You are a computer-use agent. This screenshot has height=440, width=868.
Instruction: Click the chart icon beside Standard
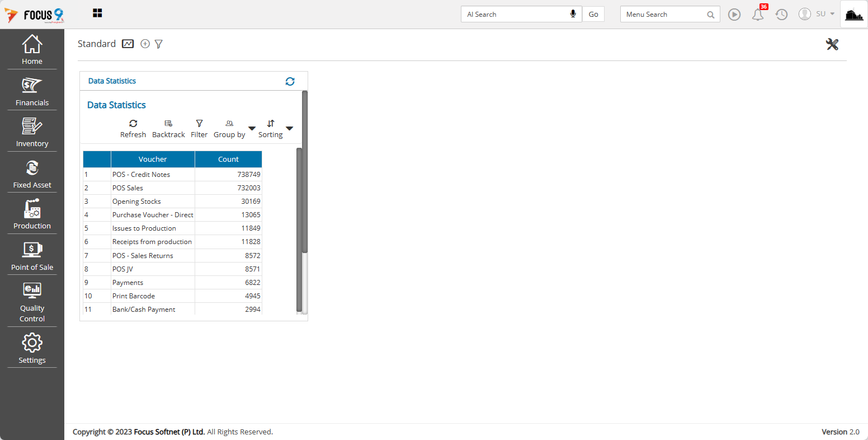pos(128,44)
